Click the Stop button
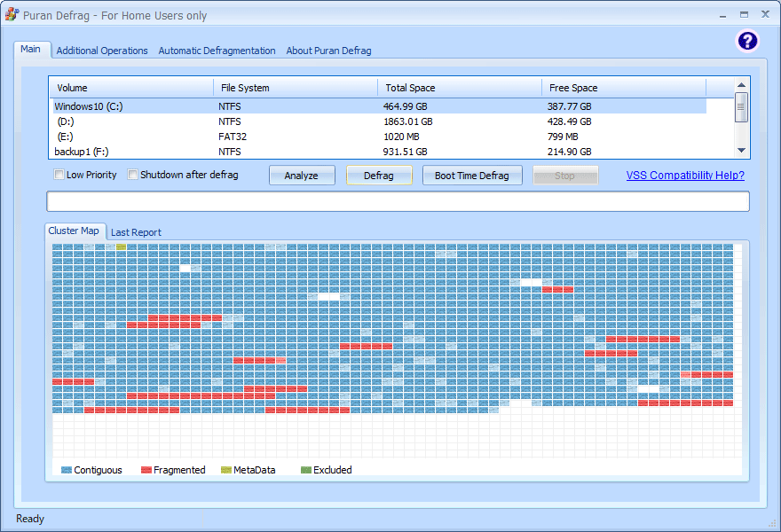Screen dimensions: 781x532 [x=565, y=176]
